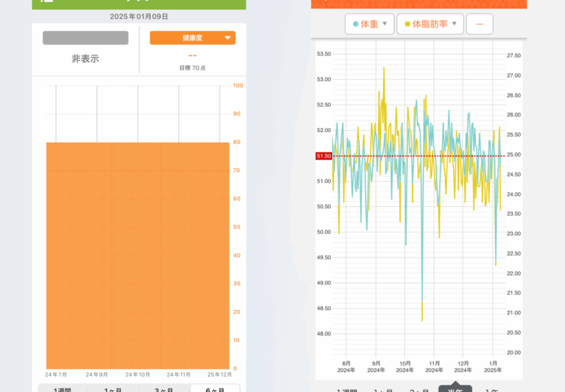Select 半年 range on the weight chart
565x392 pixels.
pos(455,389)
